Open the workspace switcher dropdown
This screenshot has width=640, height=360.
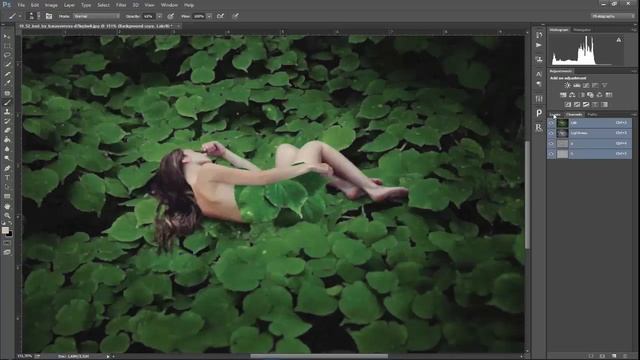(x=612, y=16)
